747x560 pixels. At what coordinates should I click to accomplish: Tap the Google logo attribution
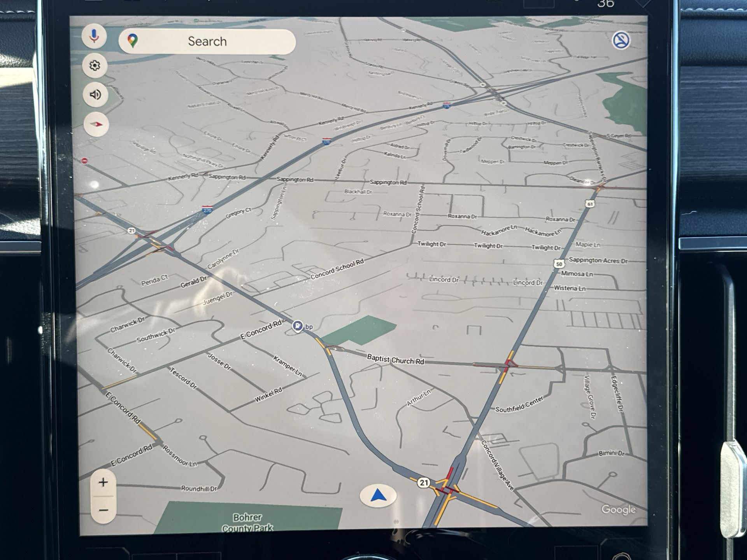click(618, 509)
